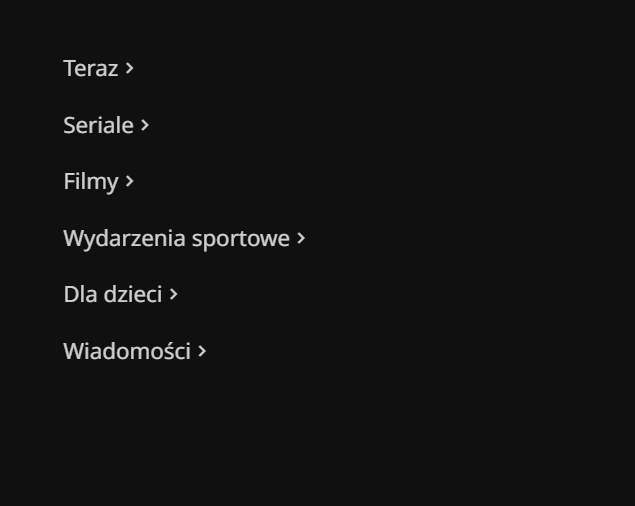Viewport: 635px width, 506px height.
Task: Select the sports events menu entry
Action: click(x=176, y=238)
